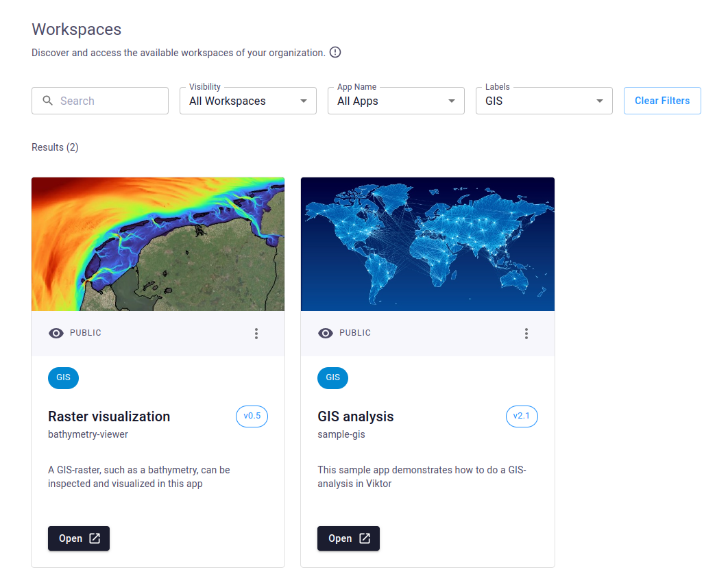Click the search magnifier icon

tap(47, 100)
